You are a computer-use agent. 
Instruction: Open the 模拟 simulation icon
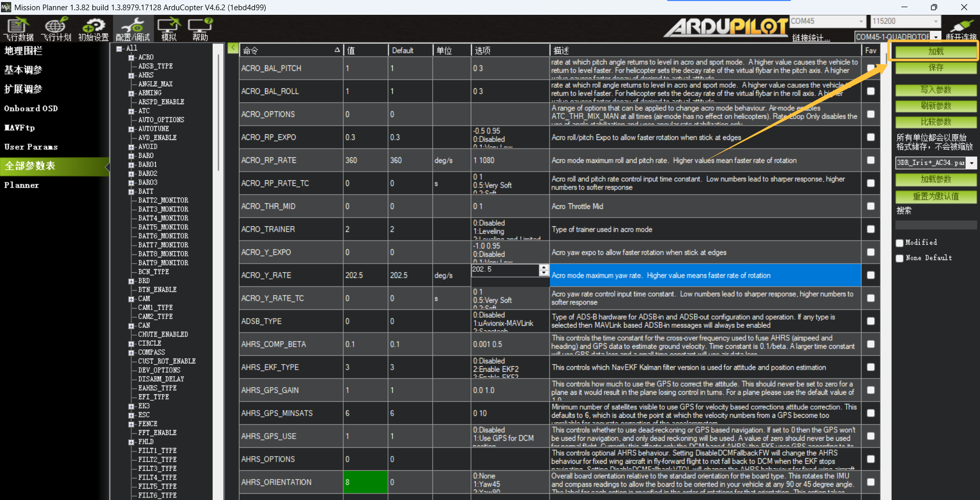(169, 29)
